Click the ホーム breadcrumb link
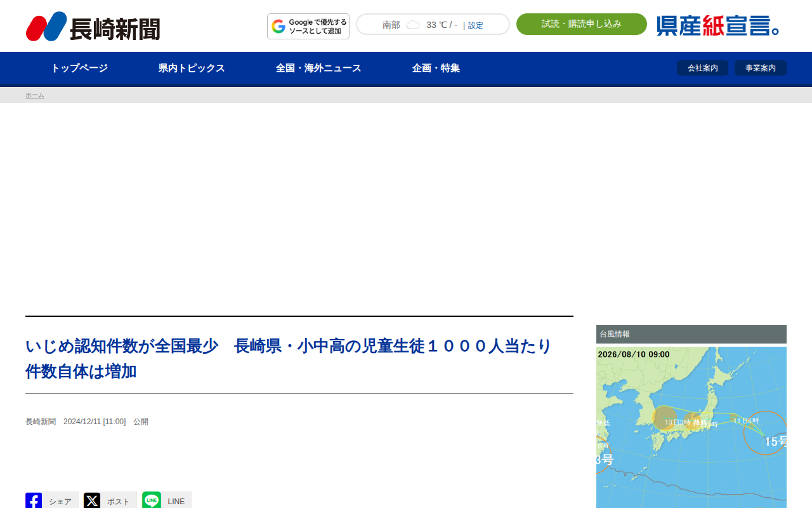This screenshot has width=812, height=508. (35, 95)
